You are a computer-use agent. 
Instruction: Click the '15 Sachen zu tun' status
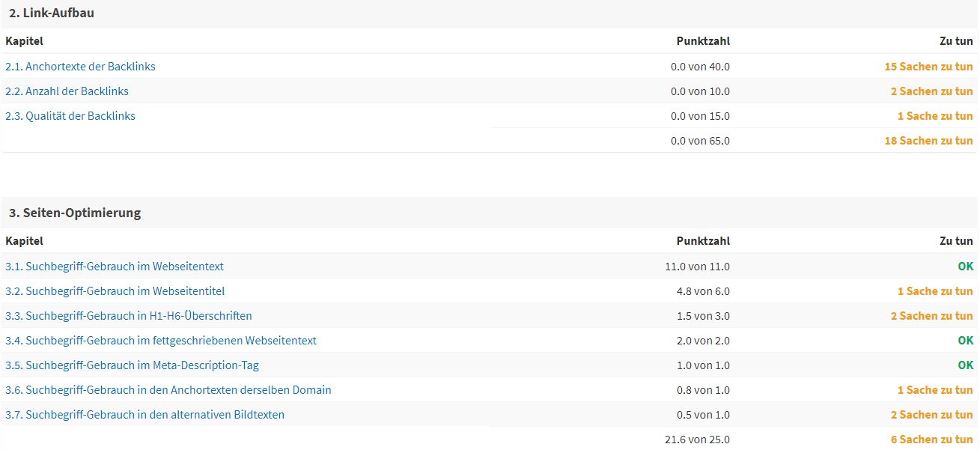tap(928, 67)
